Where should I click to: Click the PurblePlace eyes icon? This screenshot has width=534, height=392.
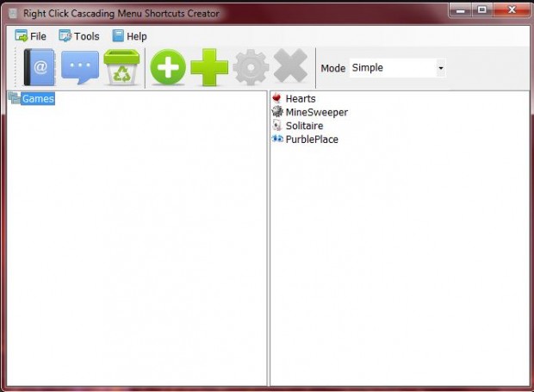coord(277,139)
